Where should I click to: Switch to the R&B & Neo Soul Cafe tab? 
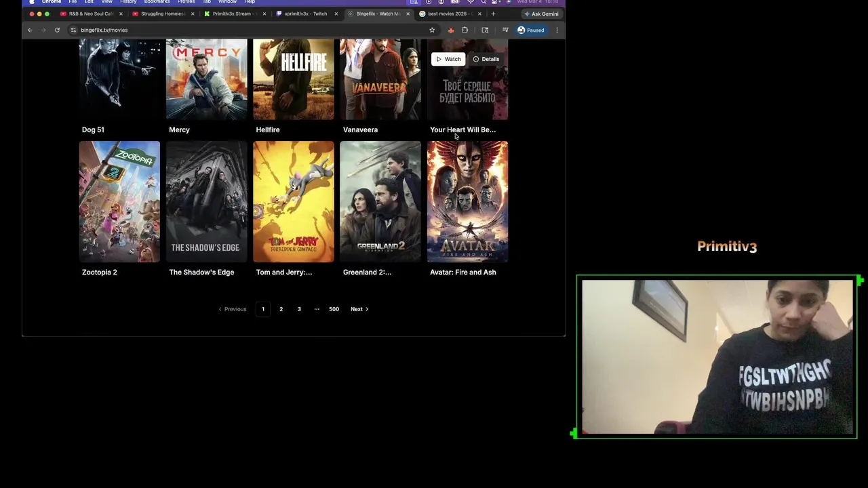coord(91,14)
